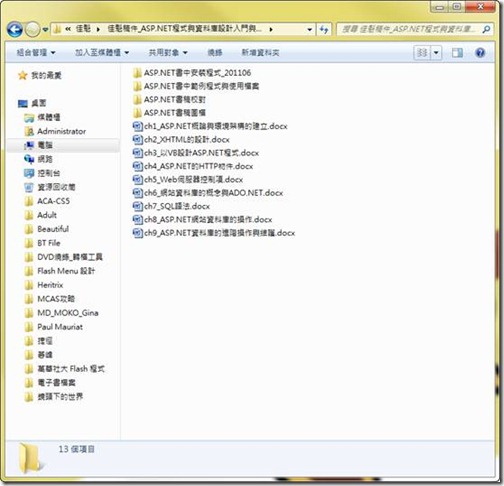
Task: Go back with the blue Back arrow
Action: point(15,29)
